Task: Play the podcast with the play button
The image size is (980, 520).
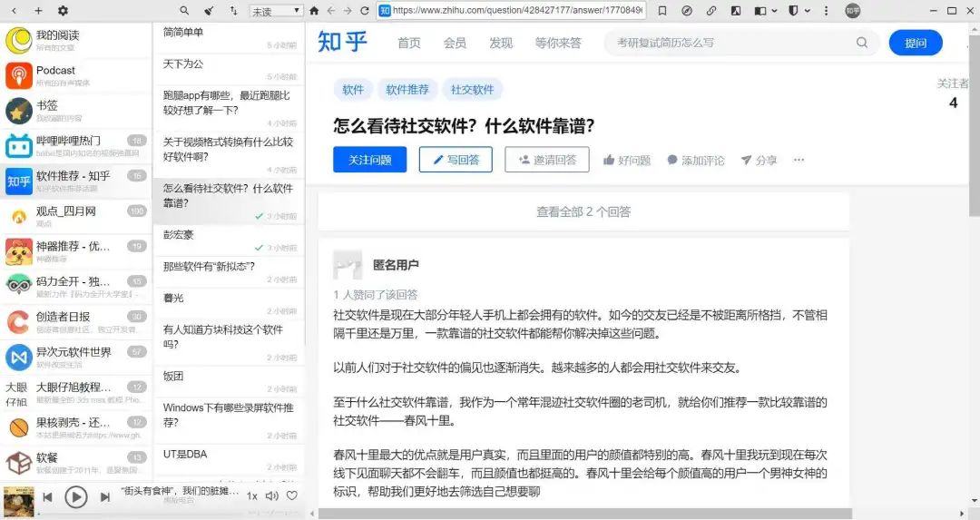Action: 76,497
